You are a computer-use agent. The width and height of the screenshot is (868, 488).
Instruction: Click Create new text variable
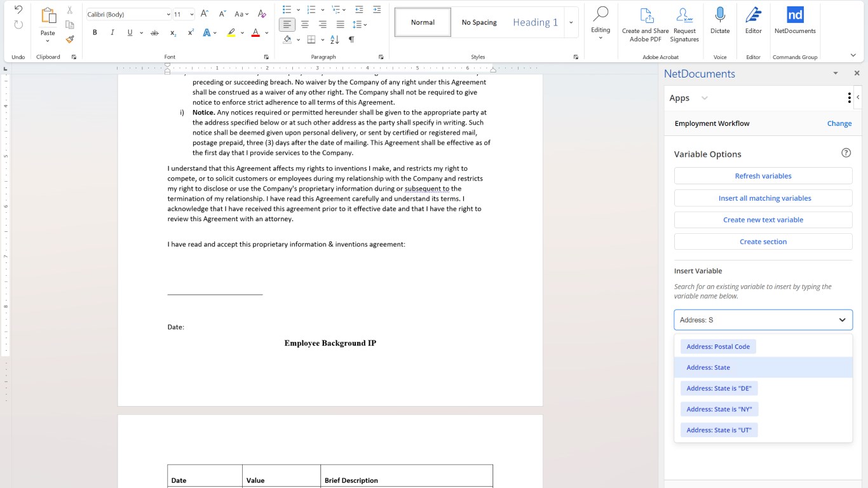(x=763, y=220)
